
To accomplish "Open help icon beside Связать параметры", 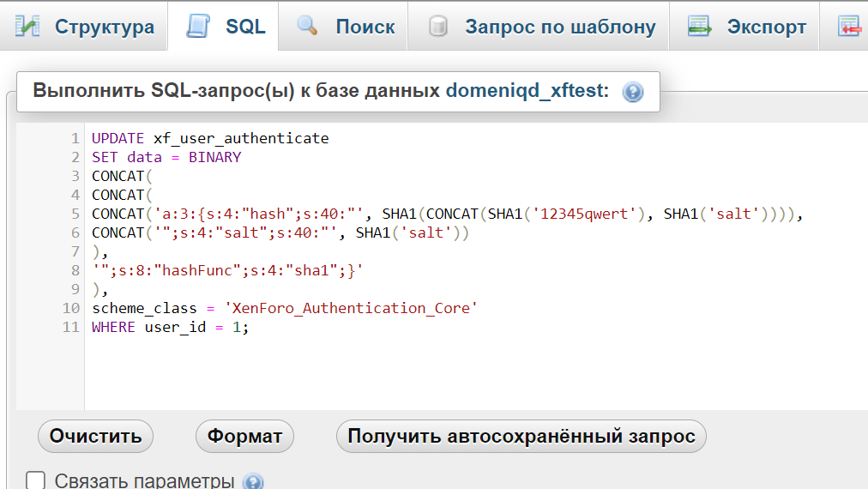I will 253,481.
